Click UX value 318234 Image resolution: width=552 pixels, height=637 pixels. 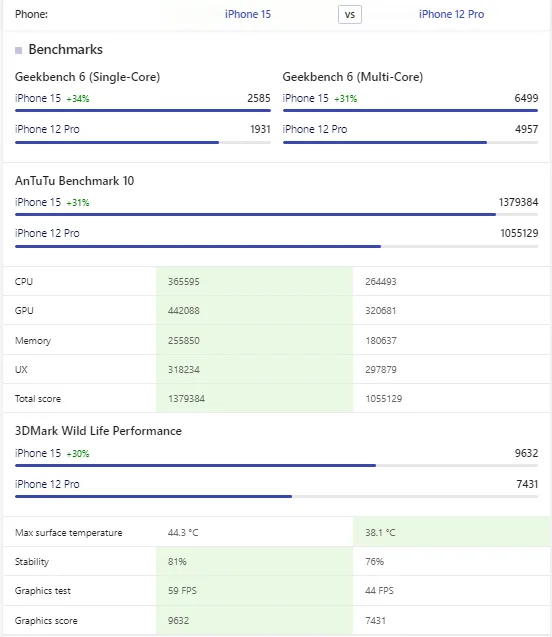(x=184, y=370)
